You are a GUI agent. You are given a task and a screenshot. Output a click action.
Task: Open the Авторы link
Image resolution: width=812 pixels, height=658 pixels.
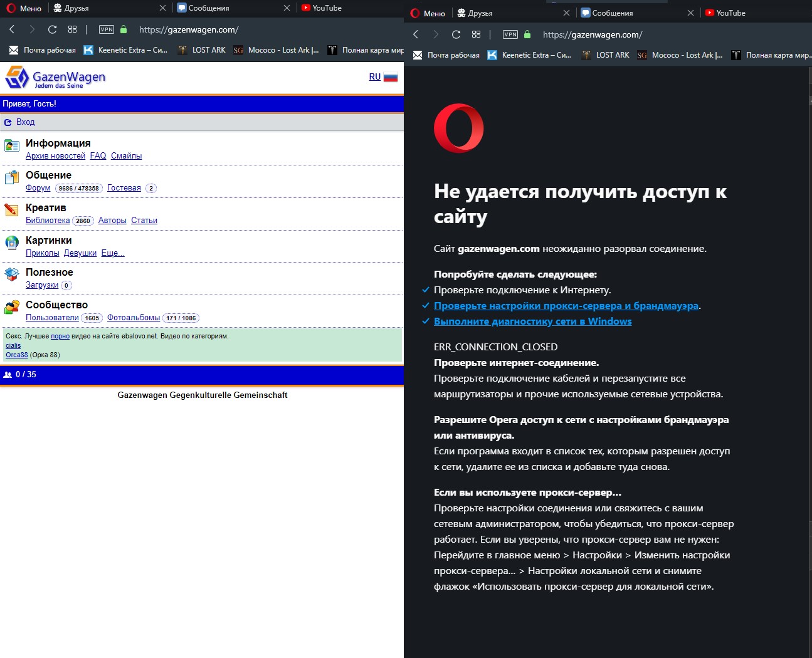[x=112, y=221]
